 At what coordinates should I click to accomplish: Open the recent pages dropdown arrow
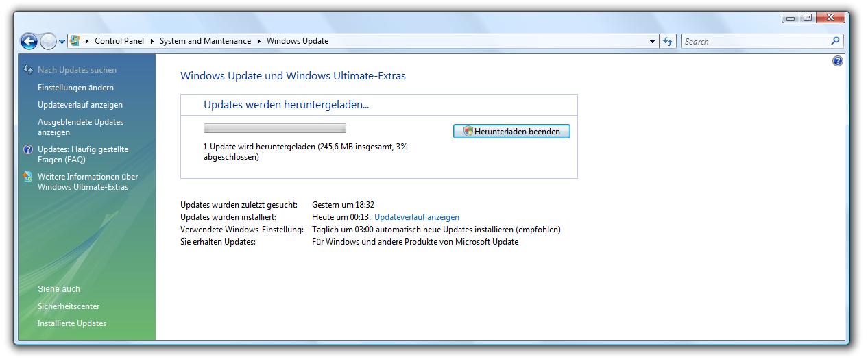[62, 42]
